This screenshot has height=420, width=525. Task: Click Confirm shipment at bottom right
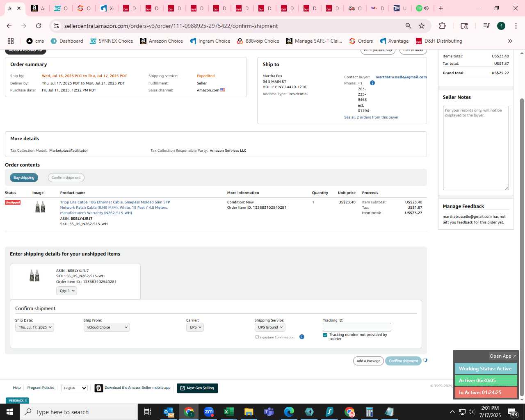pyautogui.click(x=403, y=361)
